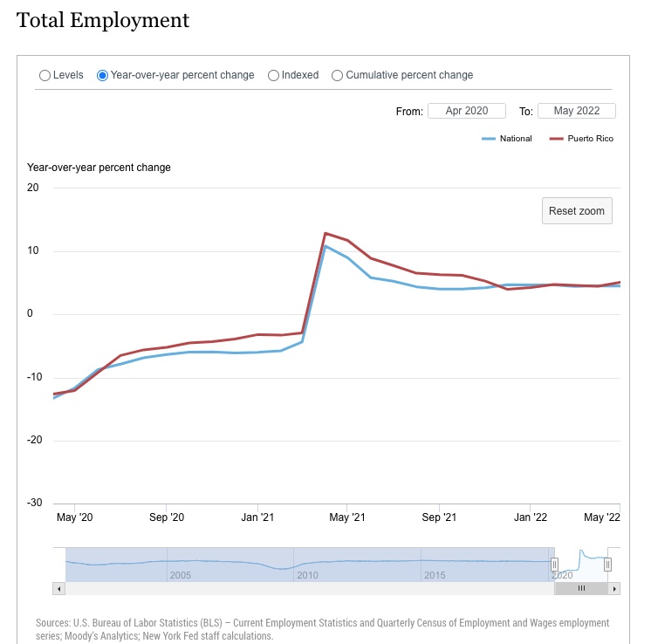Click the scrollbar thumb grip
The image size is (651, 644).
tap(581, 588)
